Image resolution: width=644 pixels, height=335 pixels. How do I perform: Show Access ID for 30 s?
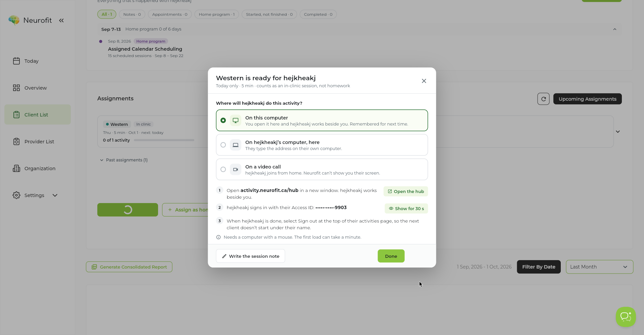click(x=406, y=208)
